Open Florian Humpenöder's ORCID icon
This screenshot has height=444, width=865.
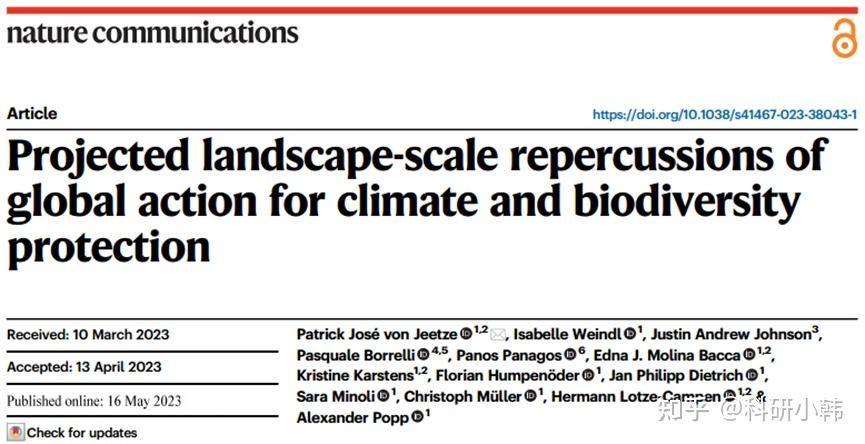click(589, 376)
